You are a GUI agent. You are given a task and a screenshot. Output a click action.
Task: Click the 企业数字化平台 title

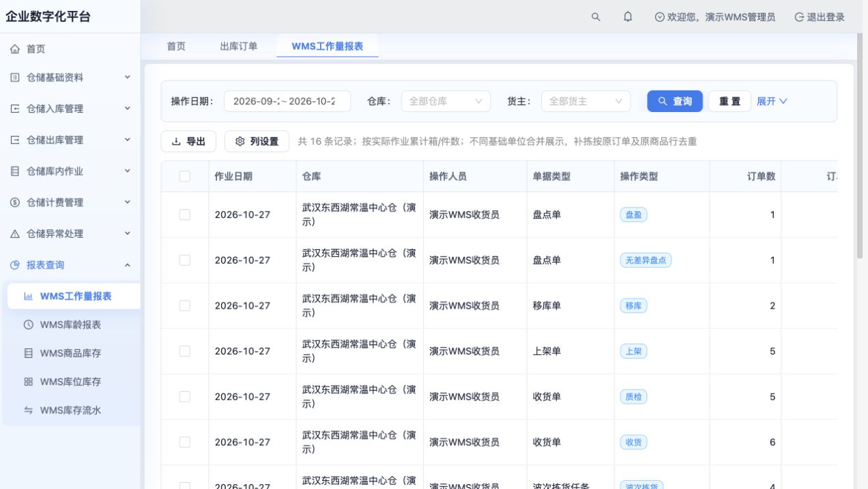pos(48,17)
